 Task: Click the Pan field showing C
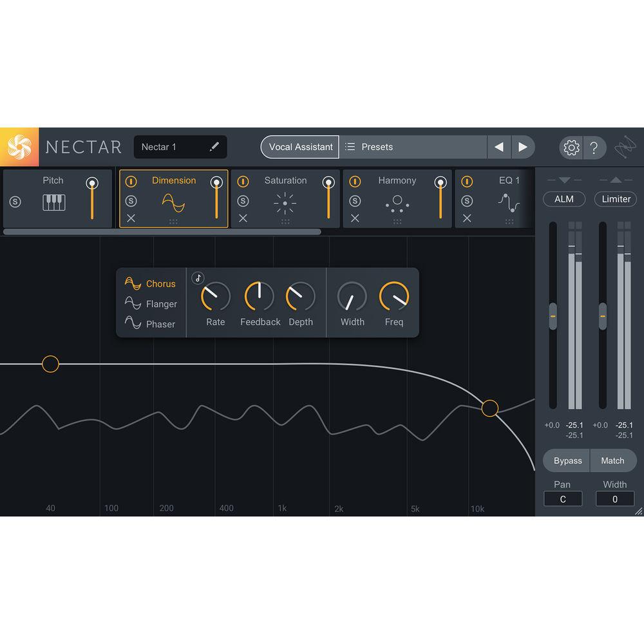pos(563,498)
